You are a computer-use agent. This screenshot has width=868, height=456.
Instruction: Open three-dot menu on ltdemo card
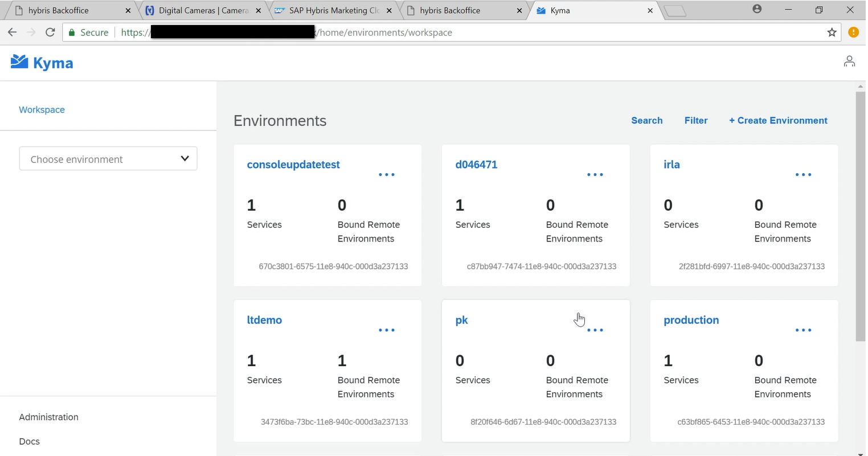click(387, 330)
